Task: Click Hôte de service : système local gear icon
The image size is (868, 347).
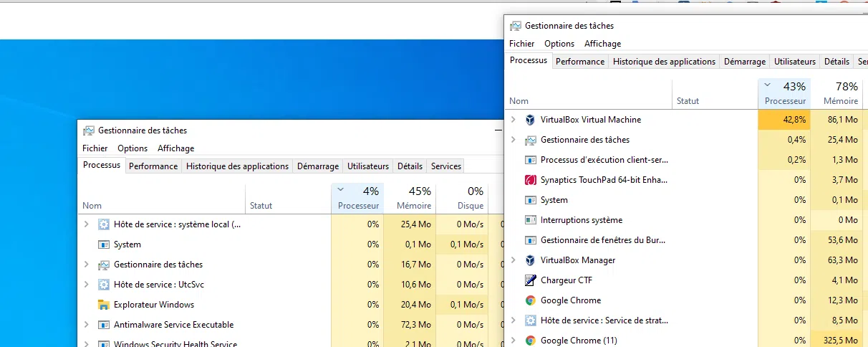Action: coord(104,224)
